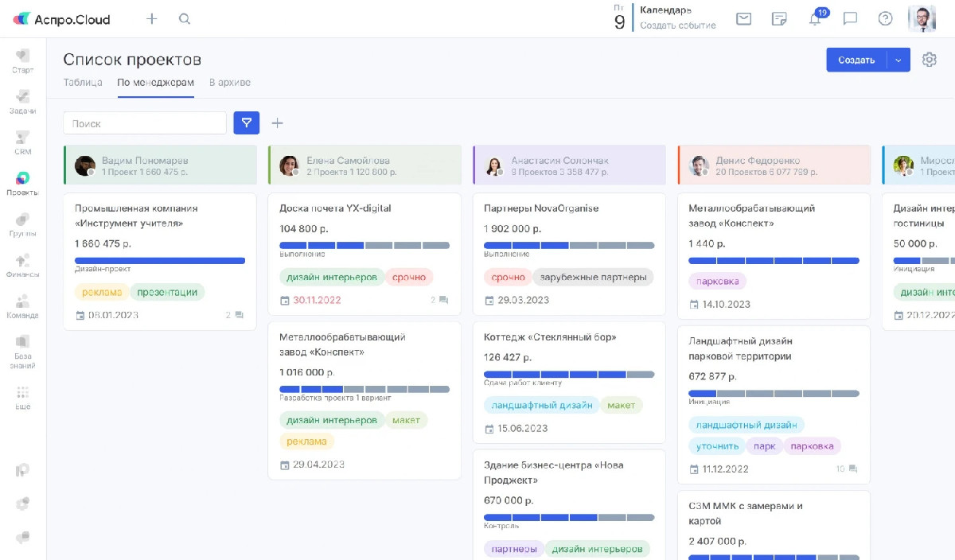Open the Tasks (Задачи) sidebar icon
Image resolution: width=955 pixels, height=560 pixels.
(x=22, y=101)
